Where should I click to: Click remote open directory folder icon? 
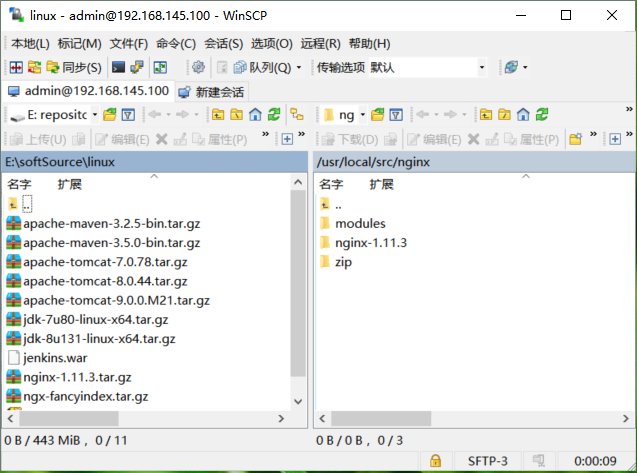[x=377, y=115]
